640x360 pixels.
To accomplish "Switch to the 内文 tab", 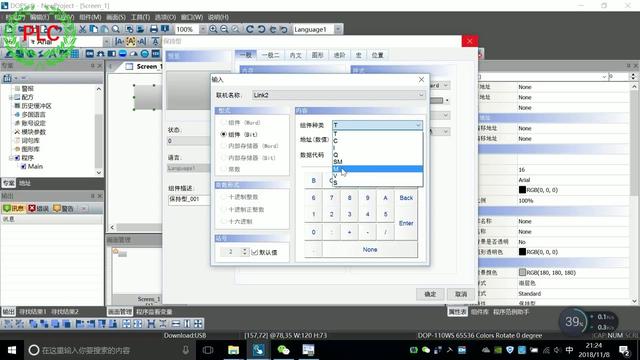I will 295,55.
